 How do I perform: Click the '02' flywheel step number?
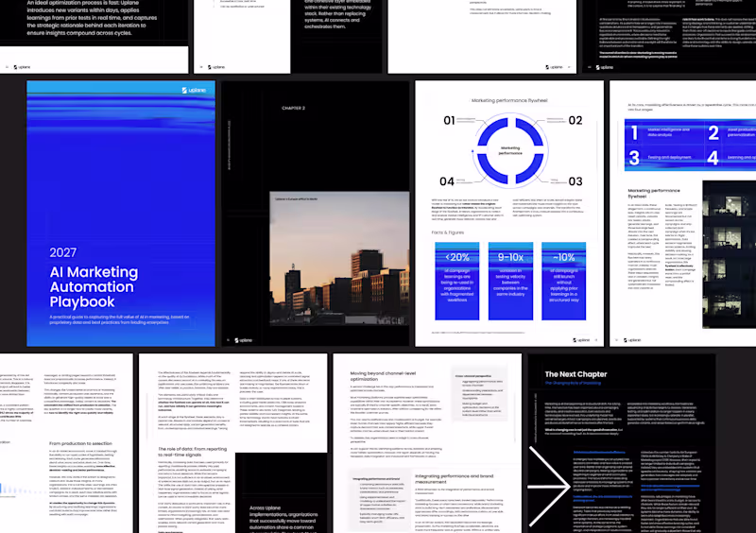(x=576, y=121)
